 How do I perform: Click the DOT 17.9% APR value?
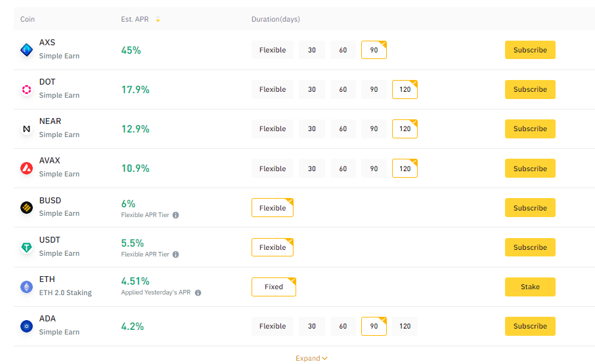(135, 90)
